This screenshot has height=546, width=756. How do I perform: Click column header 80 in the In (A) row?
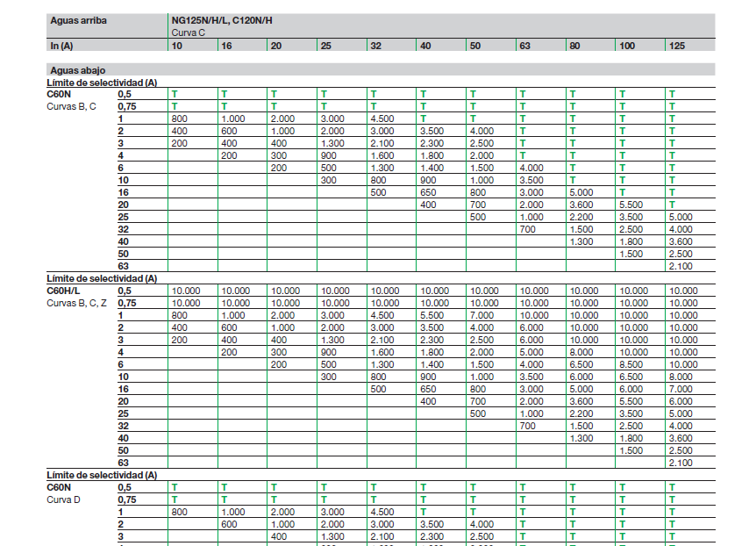tap(574, 45)
